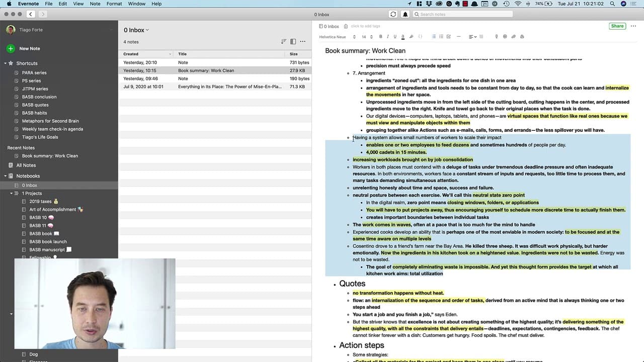Viewport: 644px width, 362px height.
Task: Open the Dropbox menu bar icon
Action: coord(430,4)
